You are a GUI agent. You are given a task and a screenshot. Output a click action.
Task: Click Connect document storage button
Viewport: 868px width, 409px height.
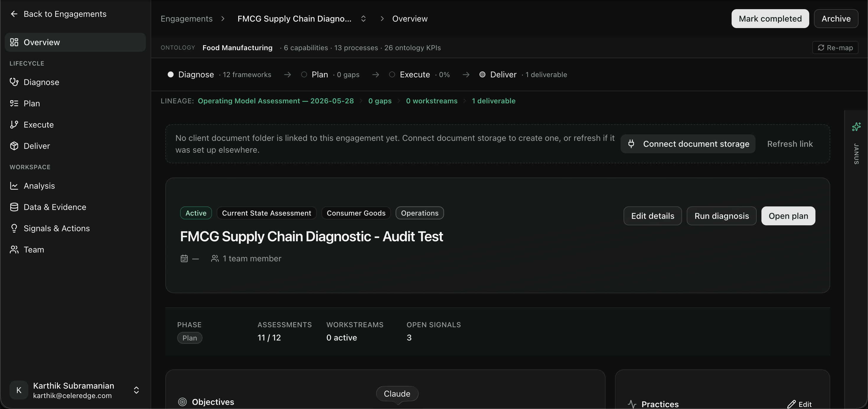pos(688,144)
